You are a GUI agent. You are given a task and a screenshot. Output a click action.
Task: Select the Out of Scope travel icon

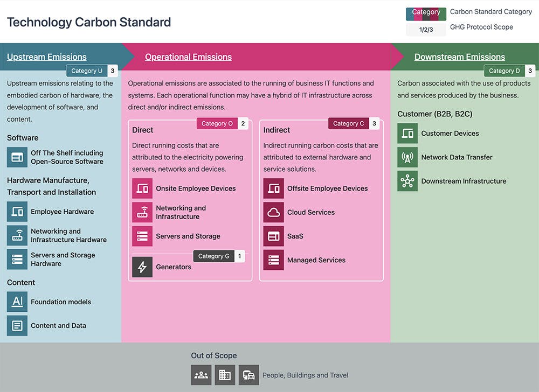point(248,375)
